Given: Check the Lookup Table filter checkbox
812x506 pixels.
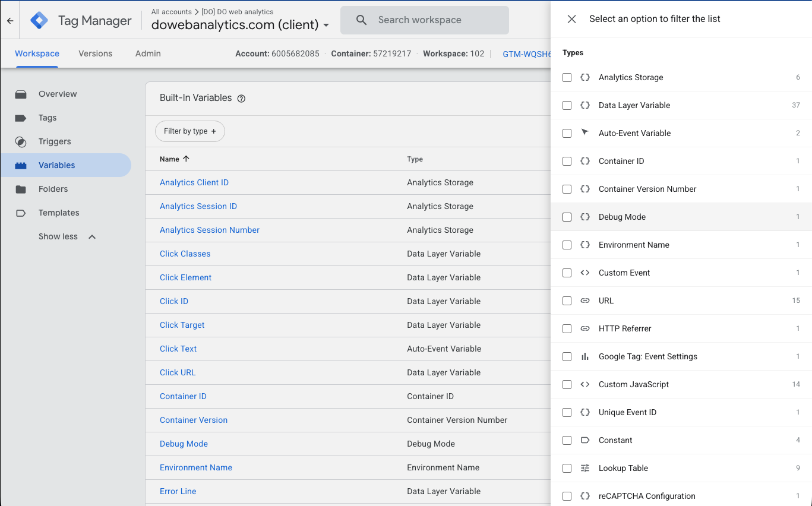Looking at the screenshot, I should 567,468.
